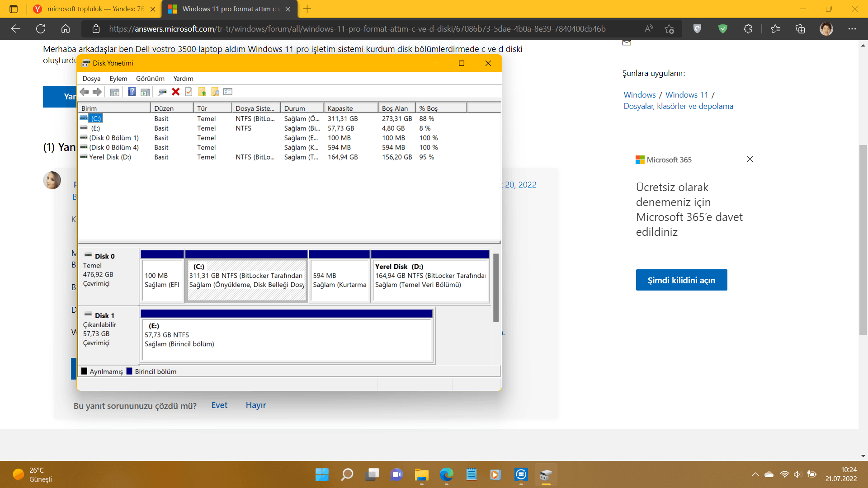Viewport: 868px width, 488px height.
Task: Click the folder with green arrow icon
Action: click(202, 92)
